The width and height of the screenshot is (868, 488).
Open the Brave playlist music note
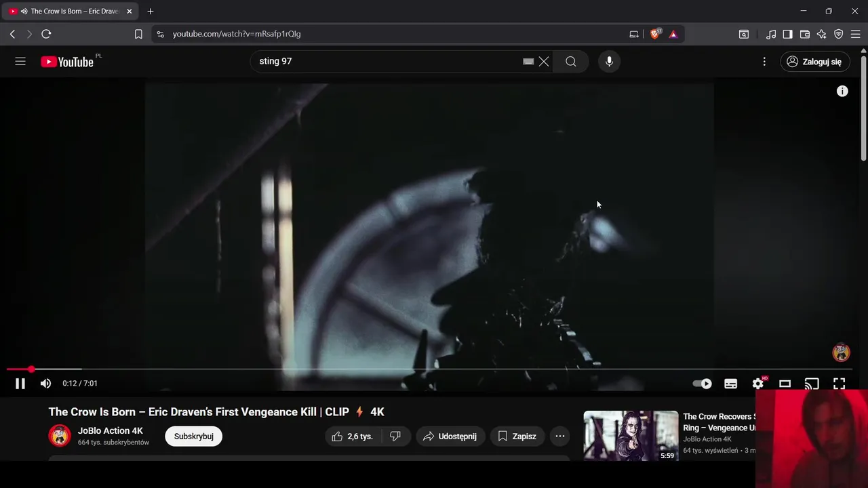point(771,34)
